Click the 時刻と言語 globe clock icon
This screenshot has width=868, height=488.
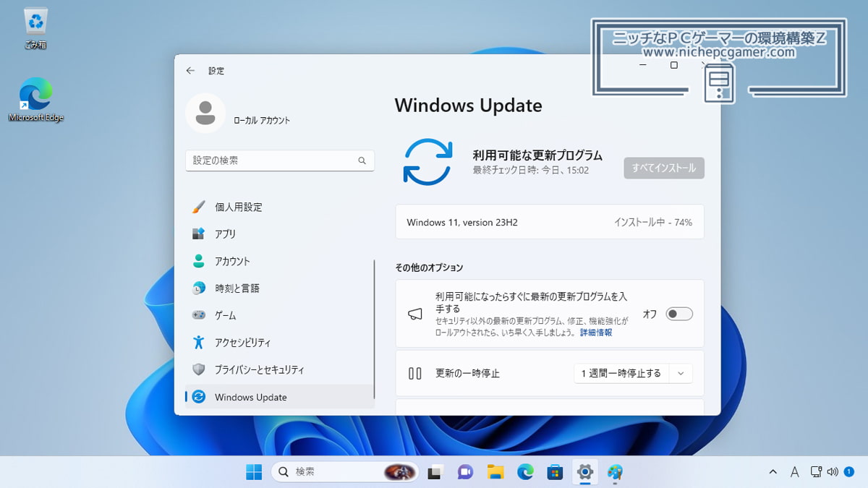(199, 288)
